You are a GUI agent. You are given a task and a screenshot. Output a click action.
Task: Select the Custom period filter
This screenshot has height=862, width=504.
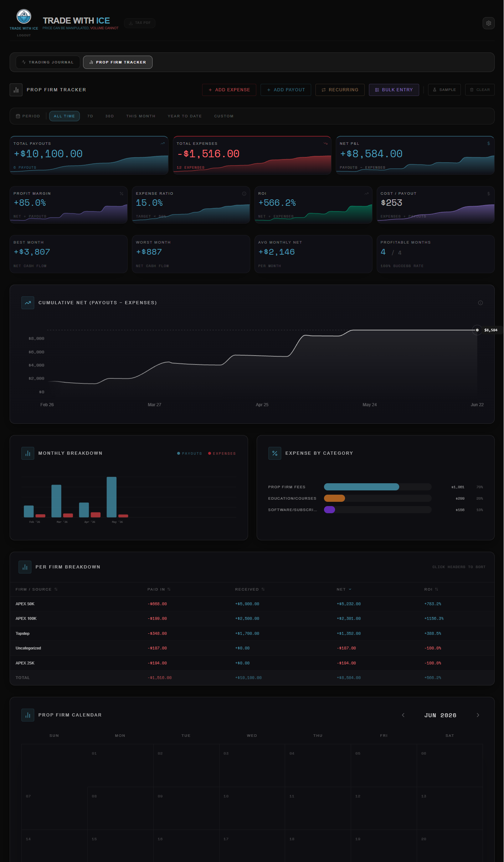pos(224,116)
